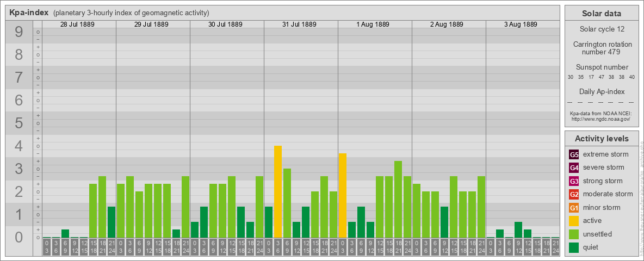Click the 30 Jul 1889 date header

[x=225, y=24]
